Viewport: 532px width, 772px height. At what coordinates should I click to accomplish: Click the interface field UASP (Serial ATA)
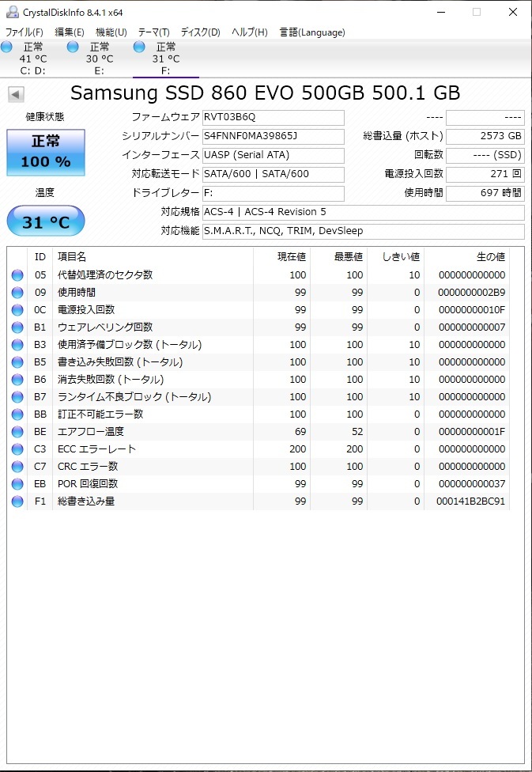click(x=274, y=155)
